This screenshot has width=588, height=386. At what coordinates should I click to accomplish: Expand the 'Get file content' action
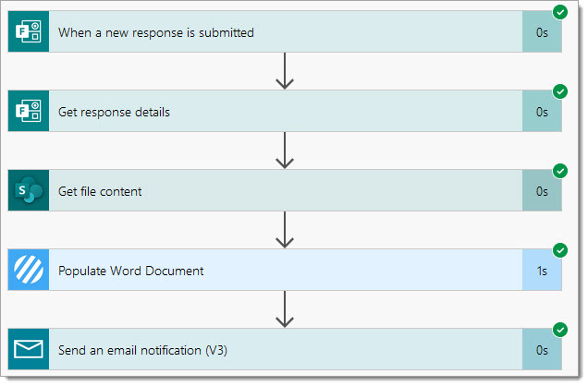(285, 190)
